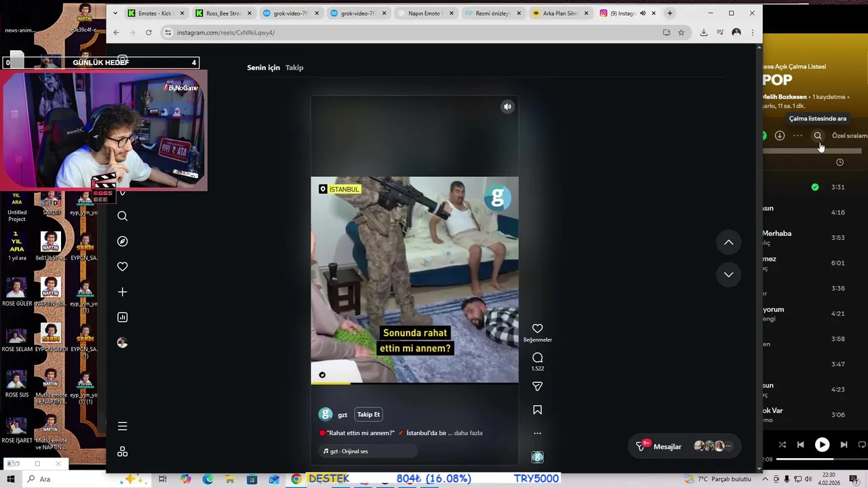Bookmark this page with star icon
Image resolution: width=868 pixels, height=488 pixels.
click(681, 33)
